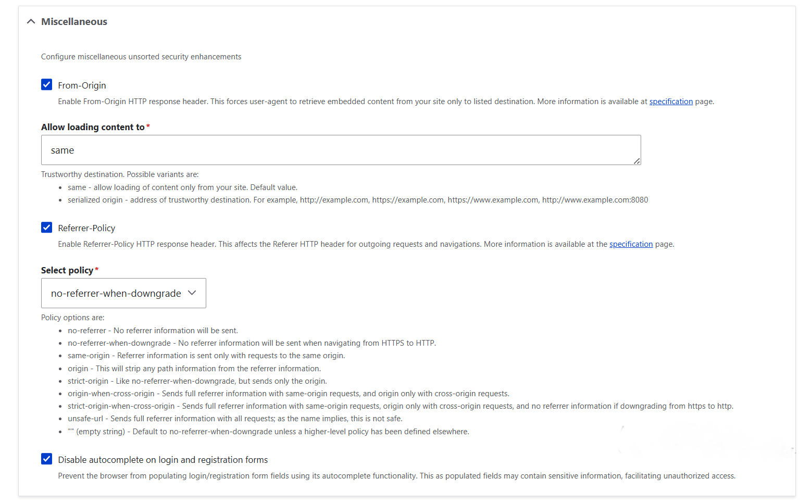Toggle From-Origin by clicking its label

tap(82, 85)
